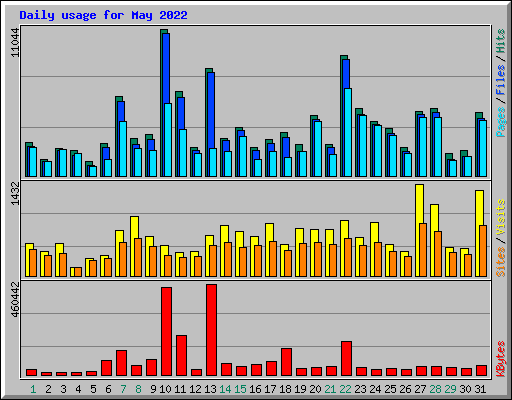Select the day label 16

pos(255,389)
